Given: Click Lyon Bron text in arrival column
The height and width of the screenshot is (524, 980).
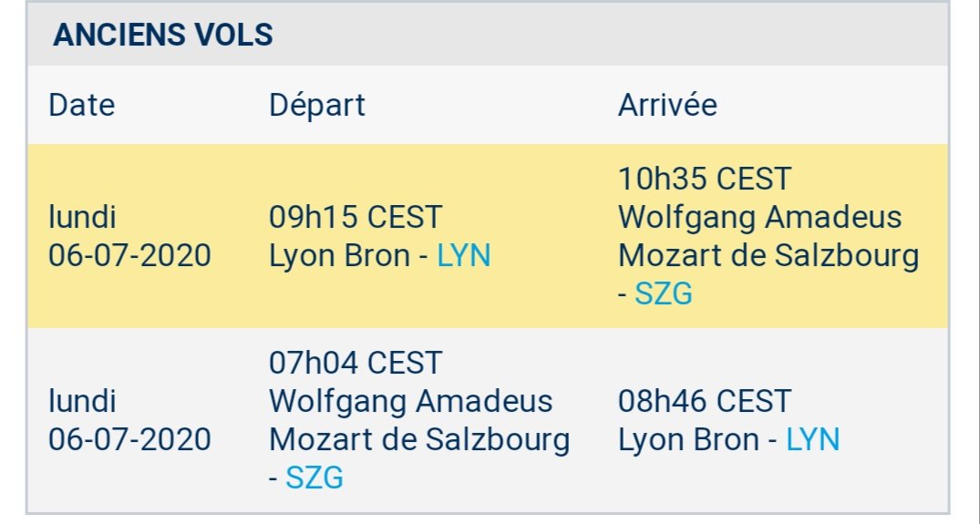Looking at the screenshot, I should [688, 439].
